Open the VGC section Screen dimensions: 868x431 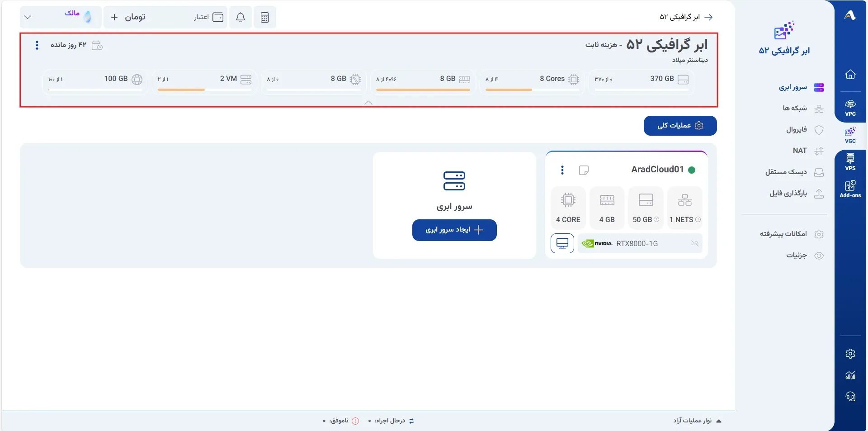[850, 135]
